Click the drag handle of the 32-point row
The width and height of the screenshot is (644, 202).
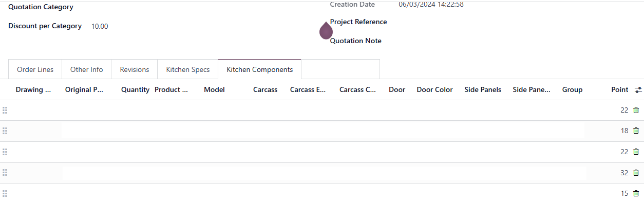(5, 173)
